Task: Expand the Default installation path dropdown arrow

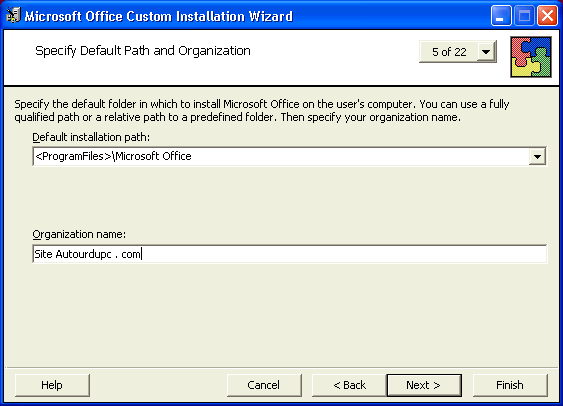Action: pyautogui.click(x=537, y=157)
